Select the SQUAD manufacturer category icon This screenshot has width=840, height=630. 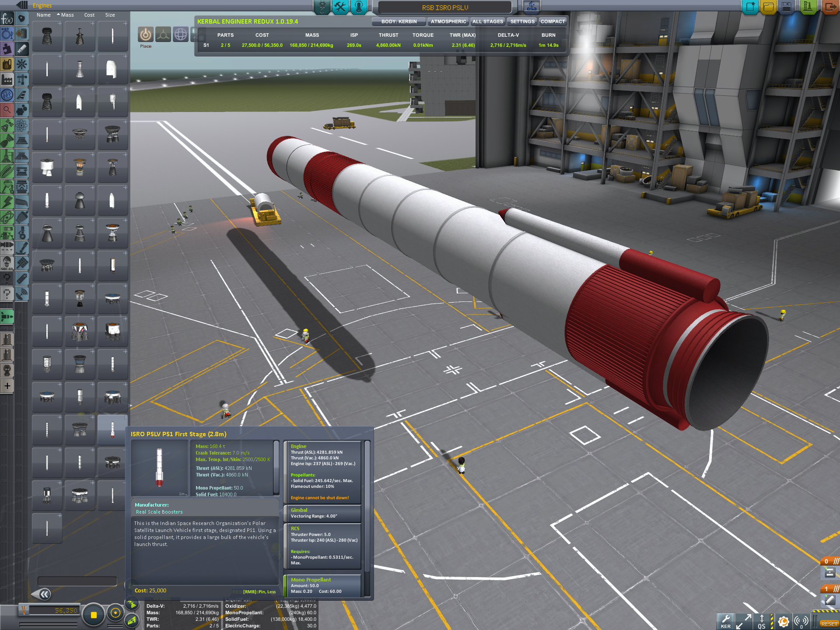(x=7, y=263)
